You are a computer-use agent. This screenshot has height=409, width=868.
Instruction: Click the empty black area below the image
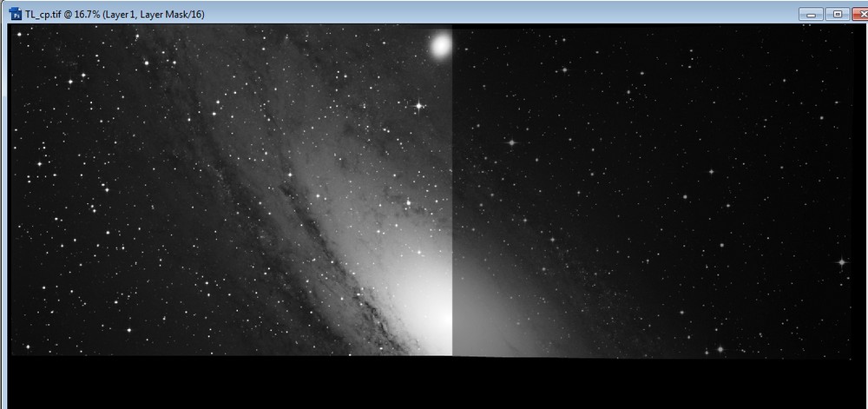coord(434,382)
